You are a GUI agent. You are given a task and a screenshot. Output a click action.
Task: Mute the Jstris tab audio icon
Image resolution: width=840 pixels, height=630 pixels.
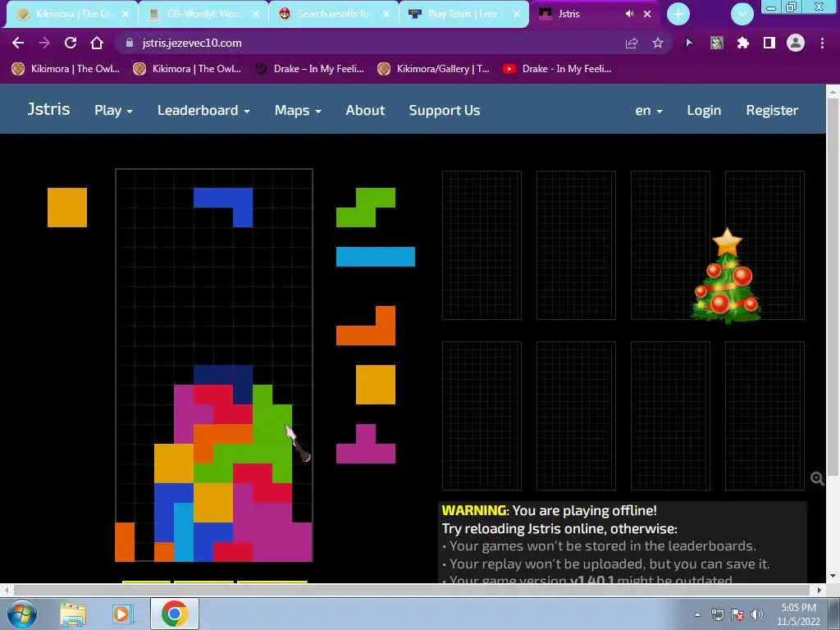pos(629,14)
